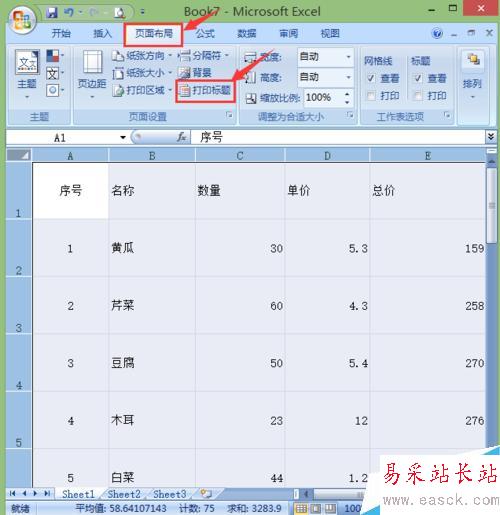Click the 缩放比例 100% field
Screen dimensions: 500x515
coord(323,98)
